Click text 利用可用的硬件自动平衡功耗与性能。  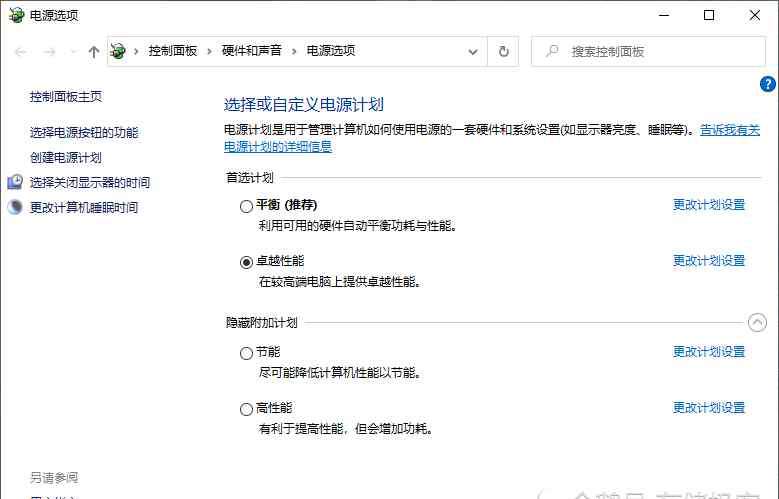point(357,226)
